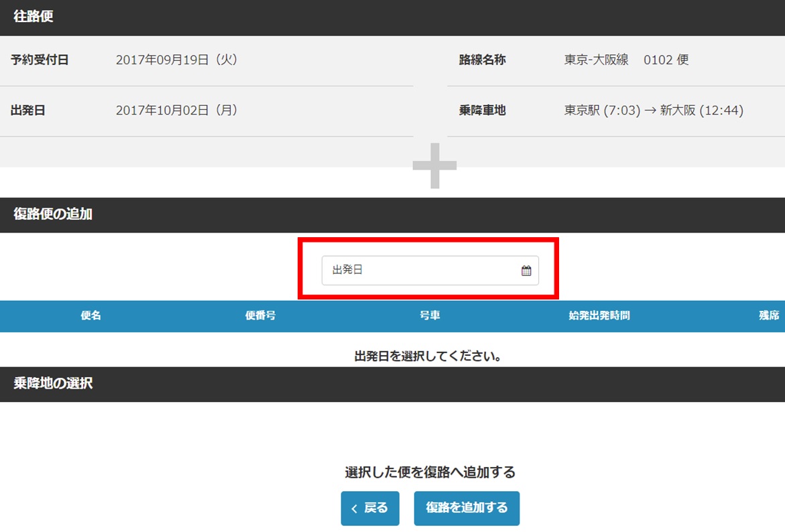
Task: Open the calendar picker icon
Action: (x=526, y=271)
